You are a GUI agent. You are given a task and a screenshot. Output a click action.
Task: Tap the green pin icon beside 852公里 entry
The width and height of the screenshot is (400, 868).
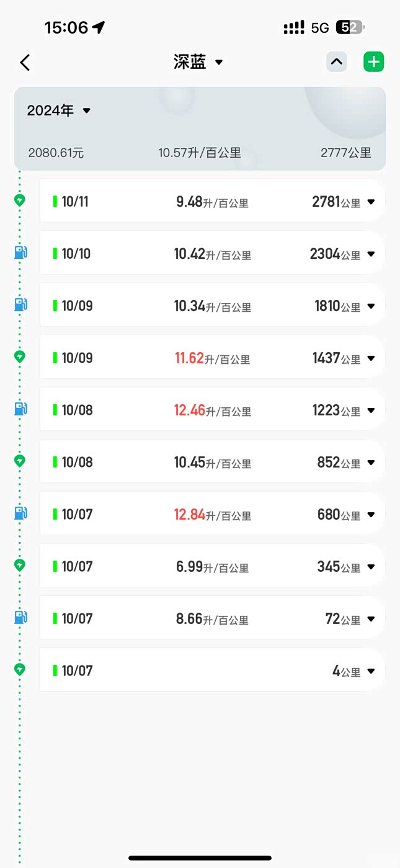click(x=20, y=461)
